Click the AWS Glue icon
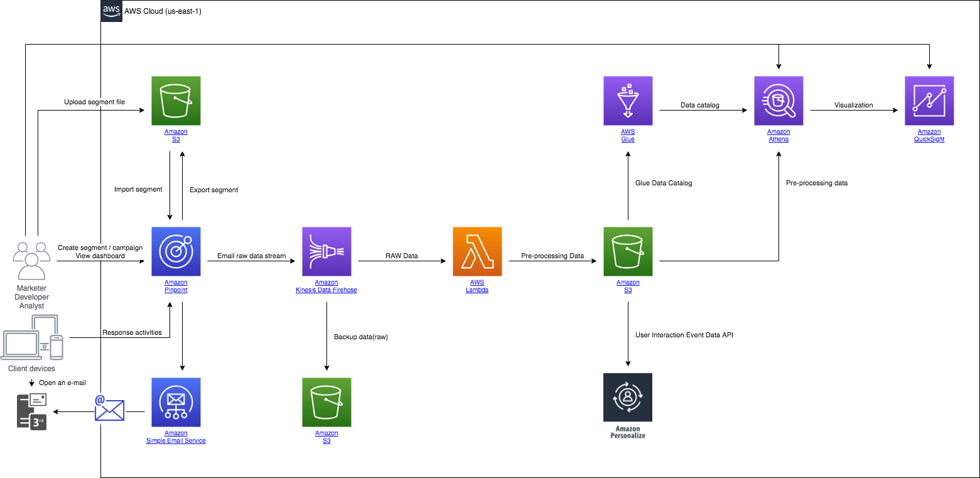The image size is (980, 478). click(628, 100)
